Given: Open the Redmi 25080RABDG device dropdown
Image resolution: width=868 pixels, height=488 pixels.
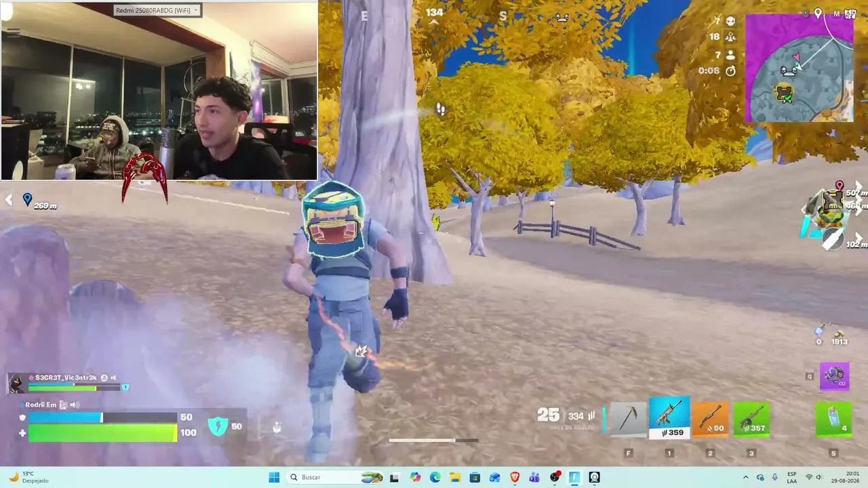Looking at the screenshot, I should point(157,10).
